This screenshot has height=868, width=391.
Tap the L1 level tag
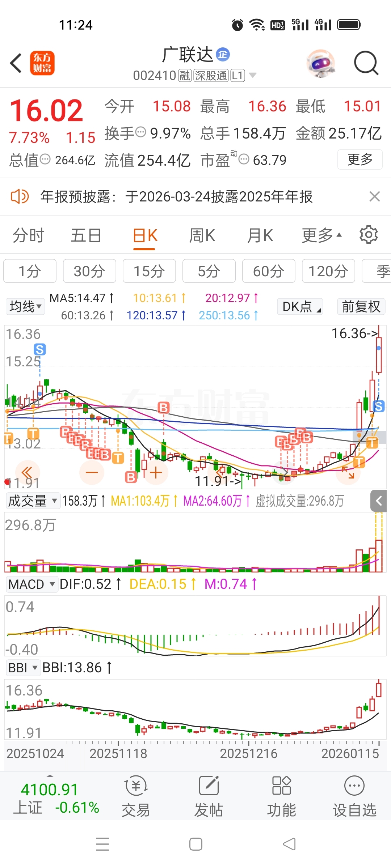(x=237, y=76)
